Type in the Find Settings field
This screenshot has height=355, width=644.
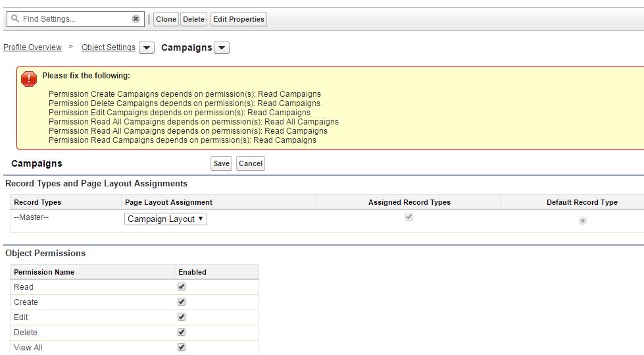74,19
